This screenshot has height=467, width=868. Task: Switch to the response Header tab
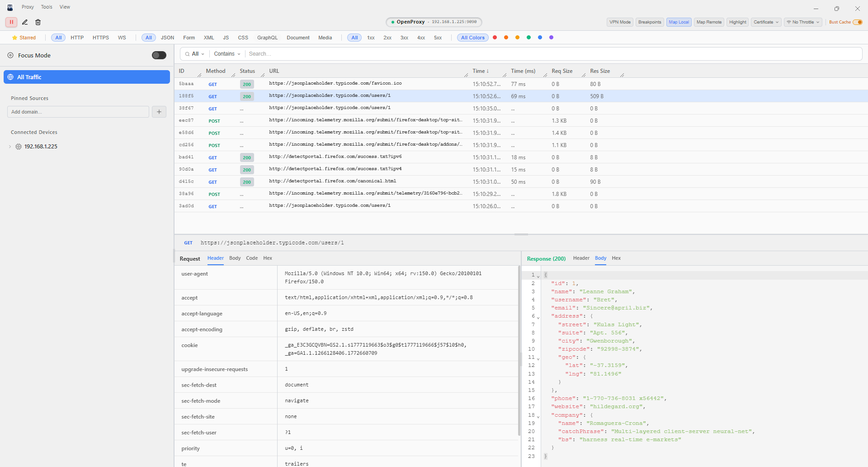tap(581, 258)
